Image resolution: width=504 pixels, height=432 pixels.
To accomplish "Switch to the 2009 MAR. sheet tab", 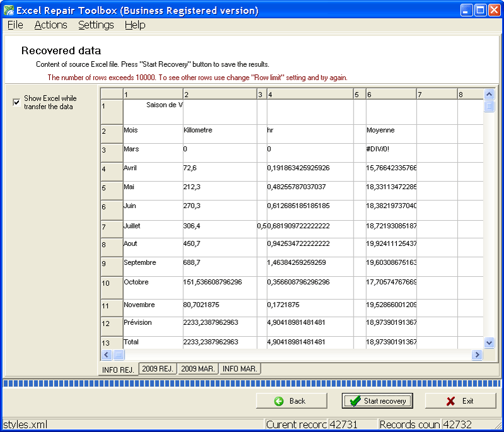I will pos(198,369).
